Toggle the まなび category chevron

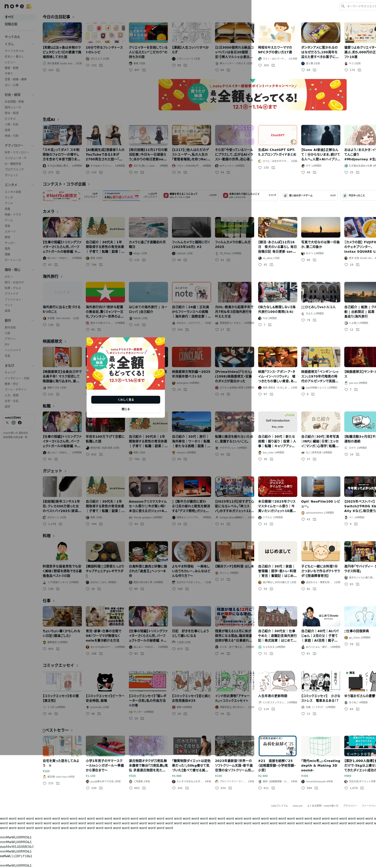tap(32, 366)
